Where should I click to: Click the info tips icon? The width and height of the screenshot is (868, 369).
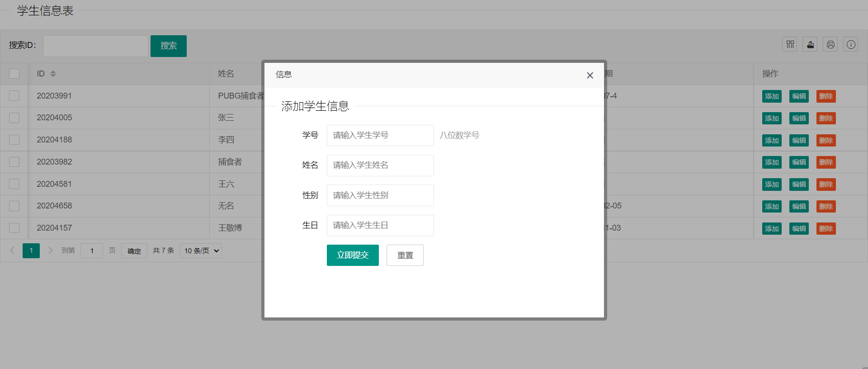[x=851, y=44]
